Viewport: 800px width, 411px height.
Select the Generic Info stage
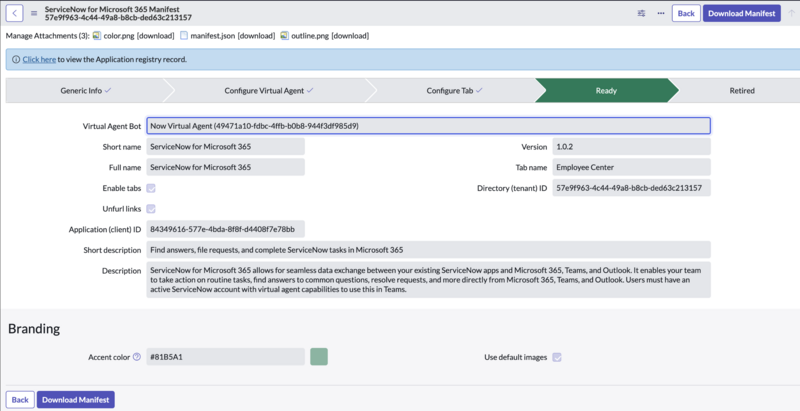tap(86, 91)
